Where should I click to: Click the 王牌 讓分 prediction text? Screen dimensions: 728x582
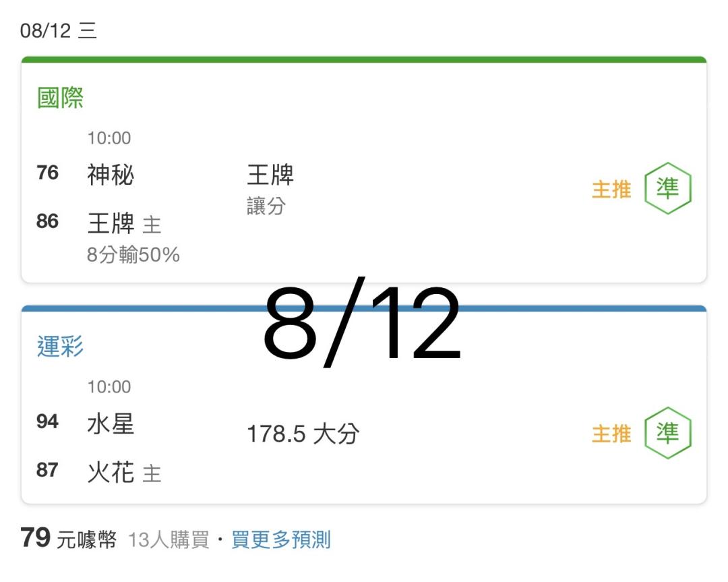[270, 190]
